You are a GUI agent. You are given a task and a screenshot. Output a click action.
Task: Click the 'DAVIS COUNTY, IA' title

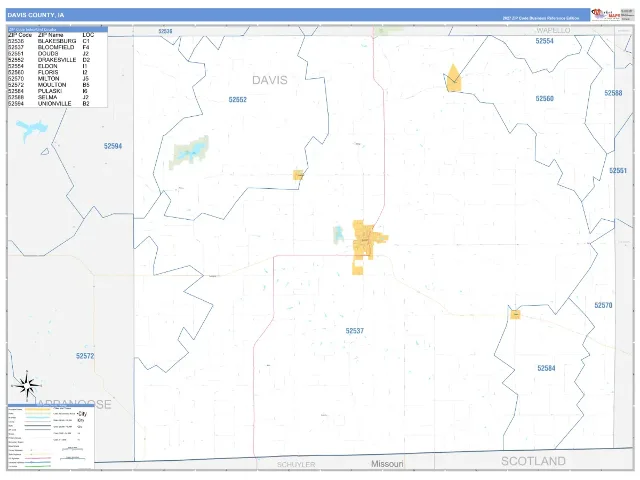(36, 15)
